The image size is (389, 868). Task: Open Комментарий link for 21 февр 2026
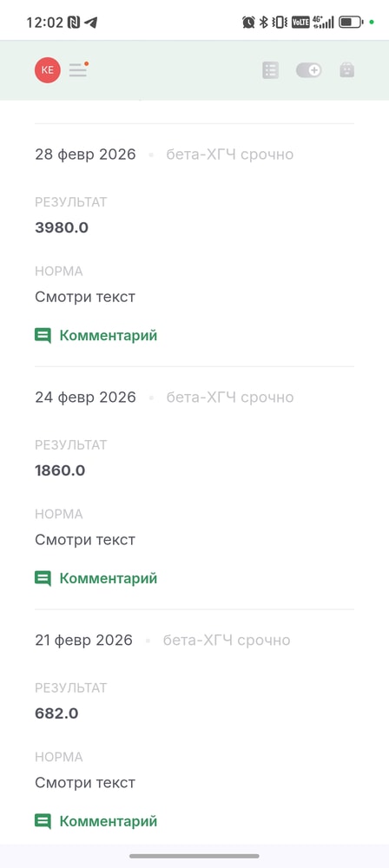[x=109, y=821]
